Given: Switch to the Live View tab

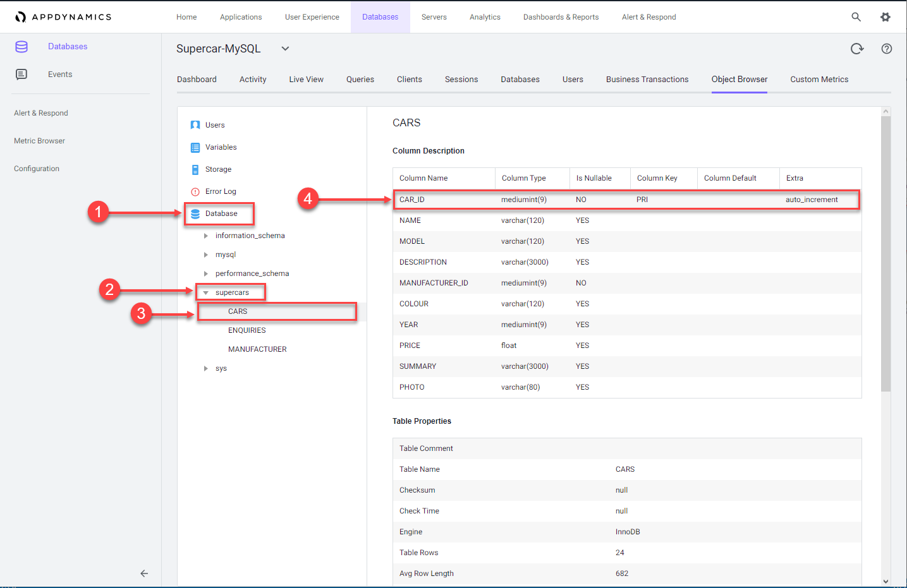Looking at the screenshot, I should pyautogui.click(x=307, y=79).
